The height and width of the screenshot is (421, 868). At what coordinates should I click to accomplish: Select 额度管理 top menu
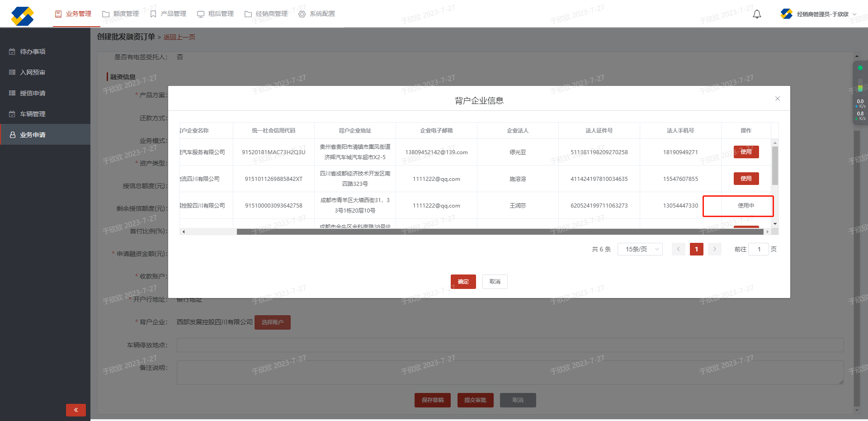coord(121,14)
